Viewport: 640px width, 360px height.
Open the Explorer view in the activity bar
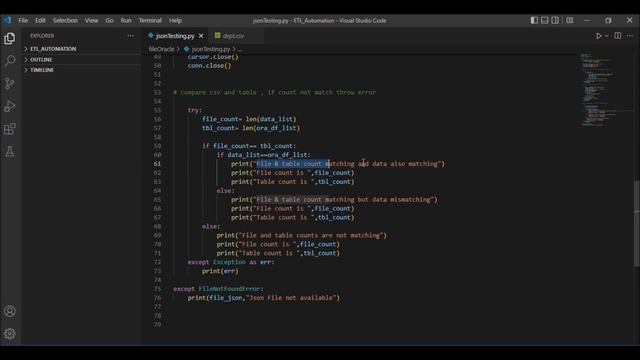point(10,38)
